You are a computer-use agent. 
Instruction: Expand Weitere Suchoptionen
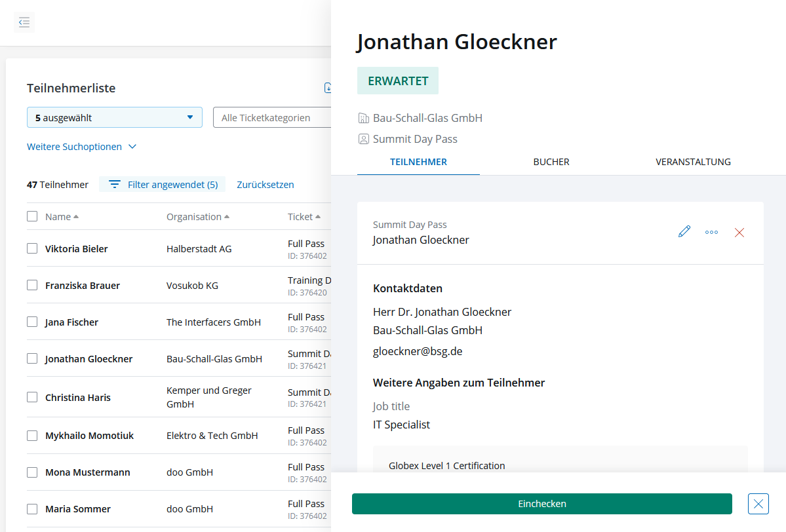click(x=82, y=147)
